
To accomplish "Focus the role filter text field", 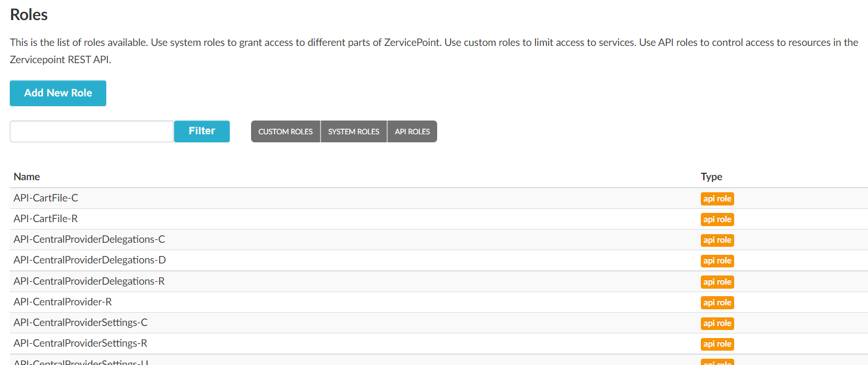I will 92,131.
